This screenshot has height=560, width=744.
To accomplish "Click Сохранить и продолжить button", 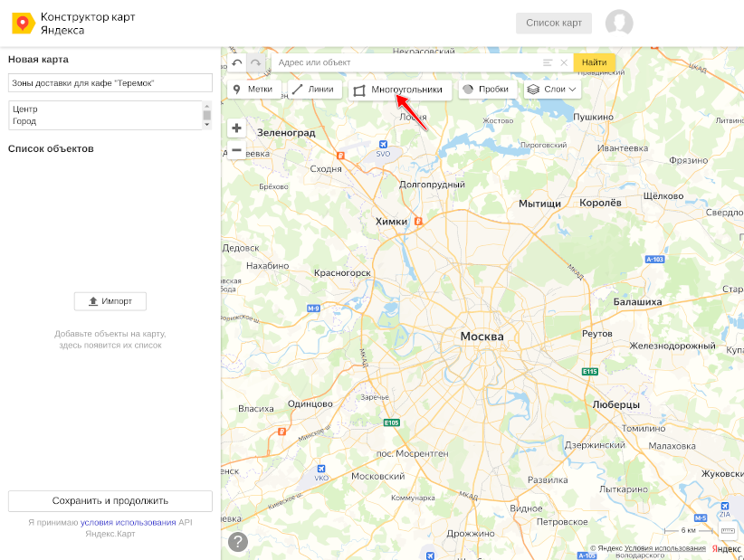I will coord(110,500).
